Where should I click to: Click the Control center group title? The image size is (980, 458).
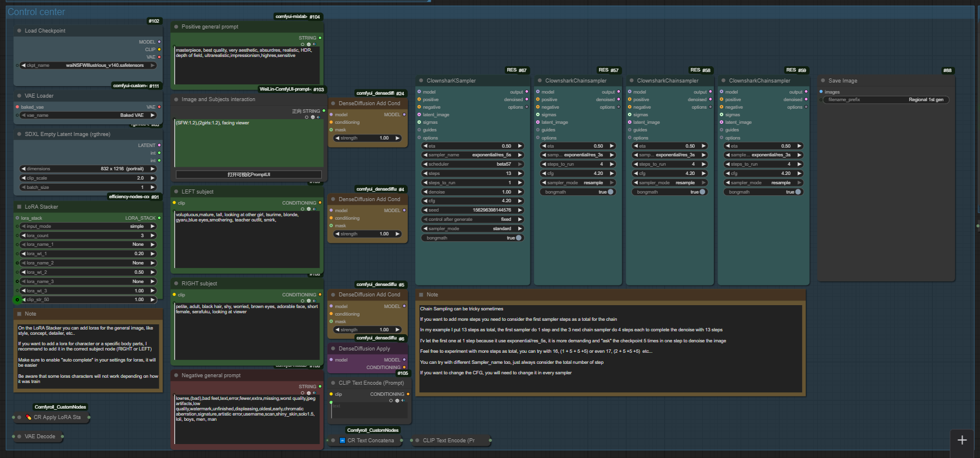(36, 12)
